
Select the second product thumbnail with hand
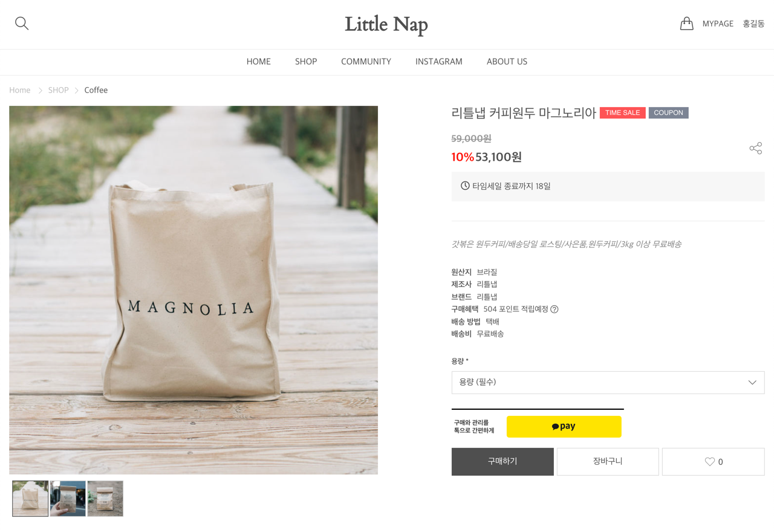68,499
